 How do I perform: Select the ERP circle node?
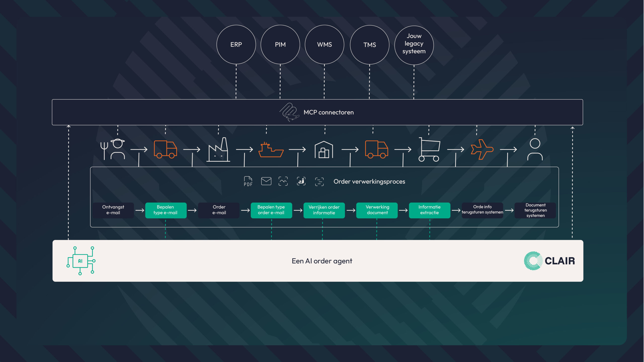click(236, 44)
